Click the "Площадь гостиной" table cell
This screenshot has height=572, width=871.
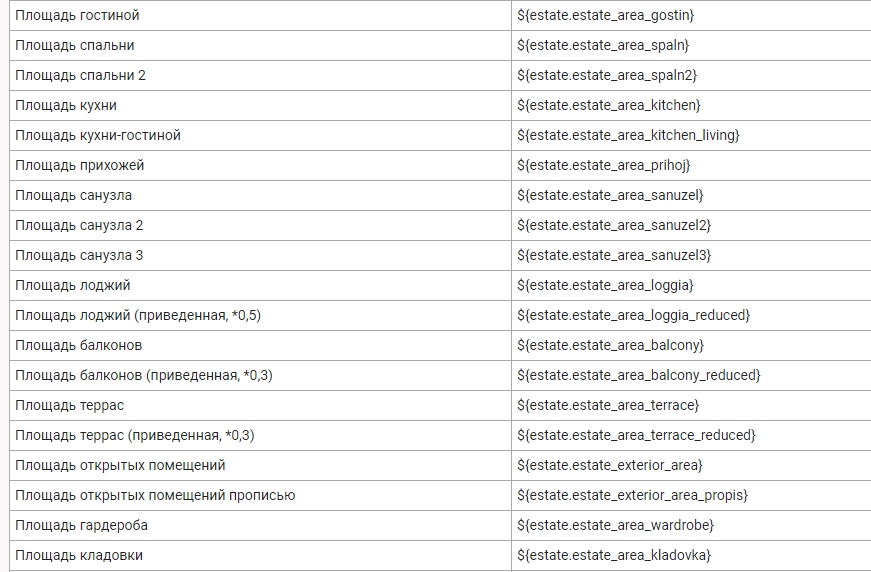77,15
